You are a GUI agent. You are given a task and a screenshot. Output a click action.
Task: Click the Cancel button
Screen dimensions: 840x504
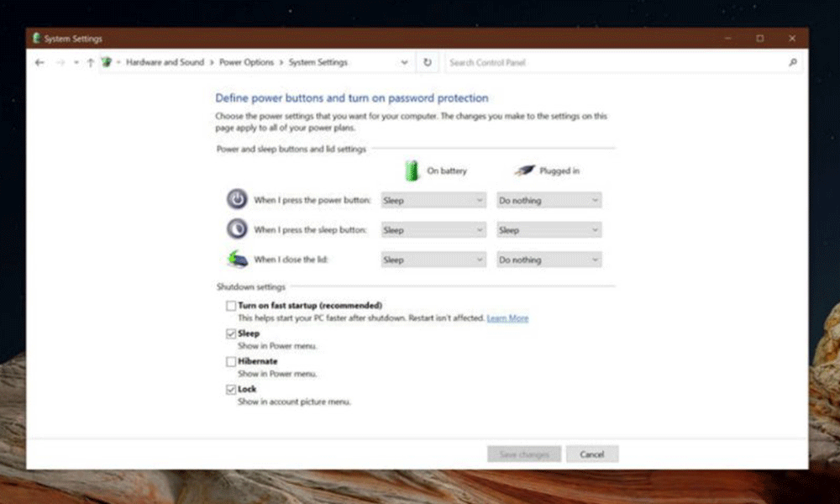591,454
